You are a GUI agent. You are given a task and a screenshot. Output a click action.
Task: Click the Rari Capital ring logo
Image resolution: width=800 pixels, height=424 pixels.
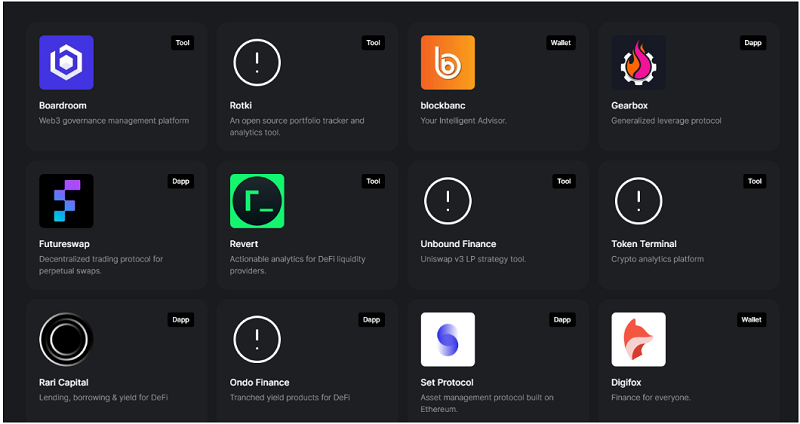(66, 340)
